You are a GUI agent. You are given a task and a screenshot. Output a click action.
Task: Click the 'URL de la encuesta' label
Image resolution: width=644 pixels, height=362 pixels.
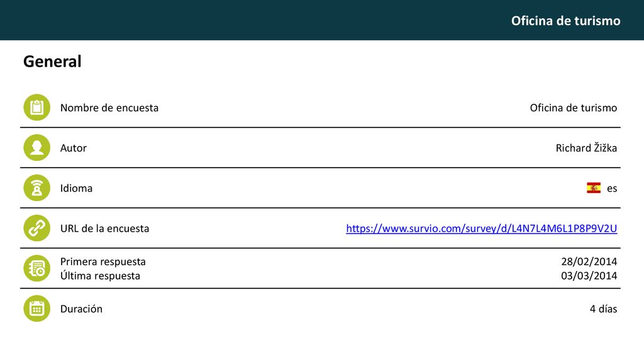(105, 228)
